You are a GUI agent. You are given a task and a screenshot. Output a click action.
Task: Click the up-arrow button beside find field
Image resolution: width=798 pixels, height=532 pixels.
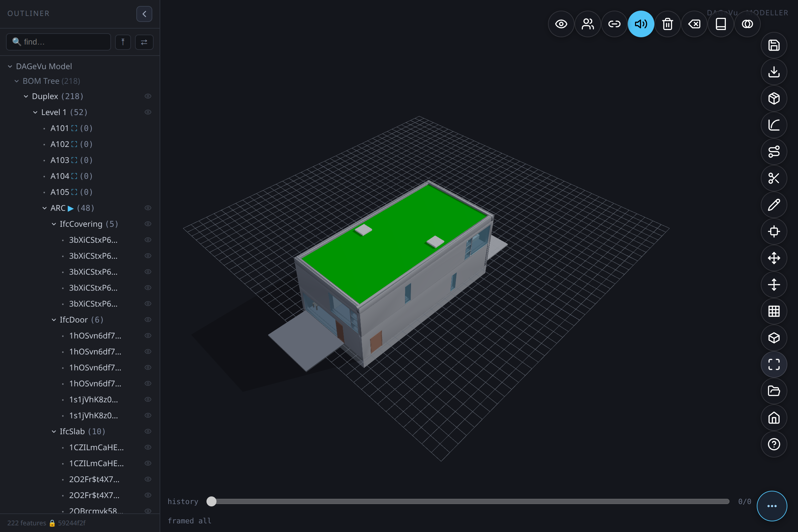[x=123, y=42]
